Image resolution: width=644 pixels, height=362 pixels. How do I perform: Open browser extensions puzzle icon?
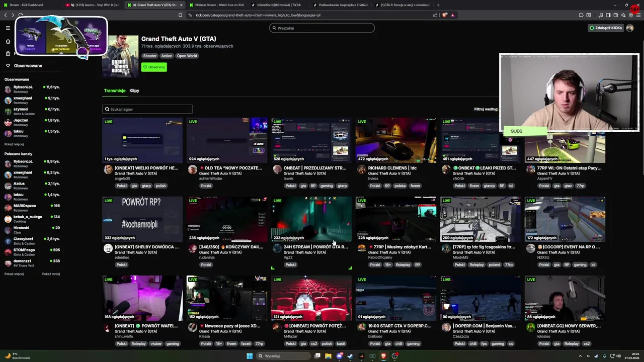click(x=581, y=15)
